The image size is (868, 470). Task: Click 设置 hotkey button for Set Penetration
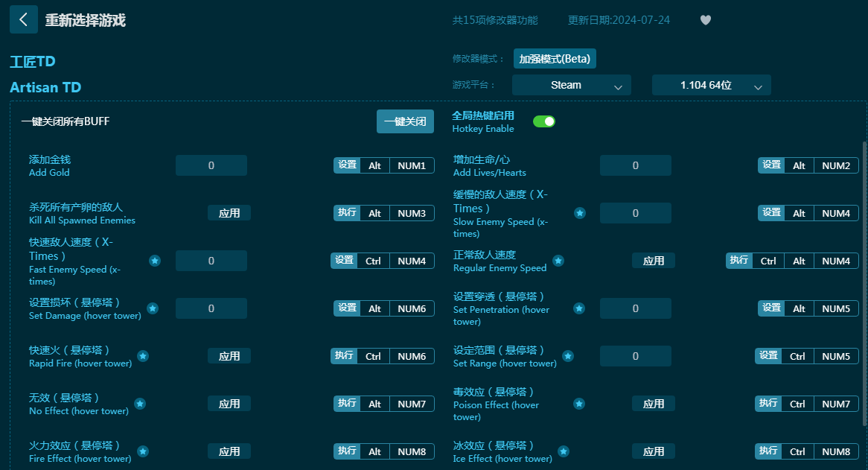(x=772, y=308)
